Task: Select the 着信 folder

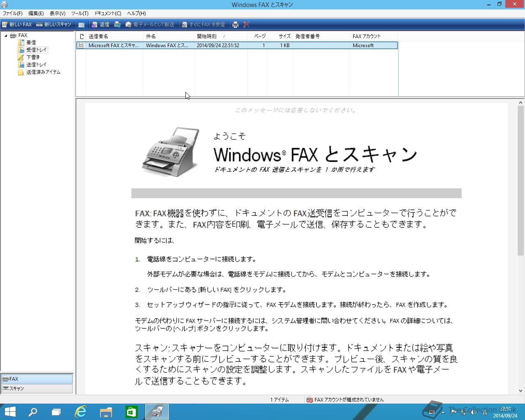Action: (31, 43)
